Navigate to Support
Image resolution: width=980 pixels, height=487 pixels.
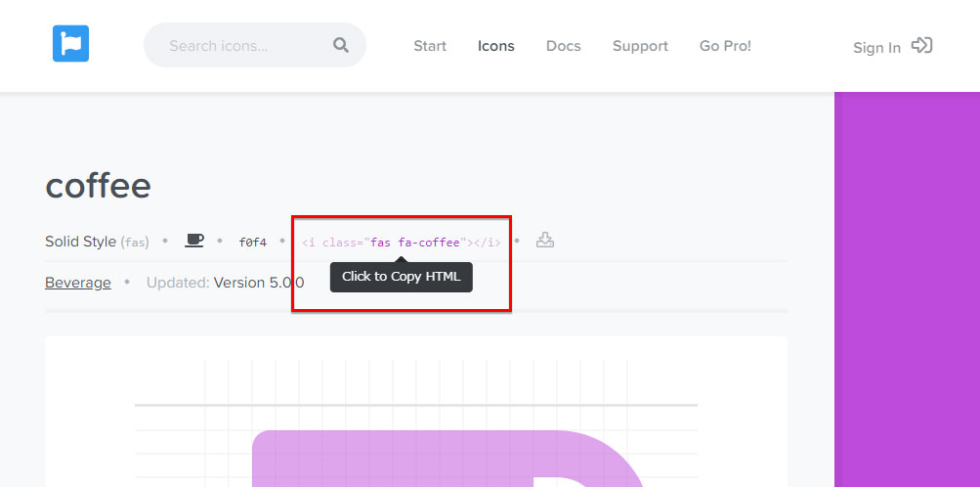640,46
